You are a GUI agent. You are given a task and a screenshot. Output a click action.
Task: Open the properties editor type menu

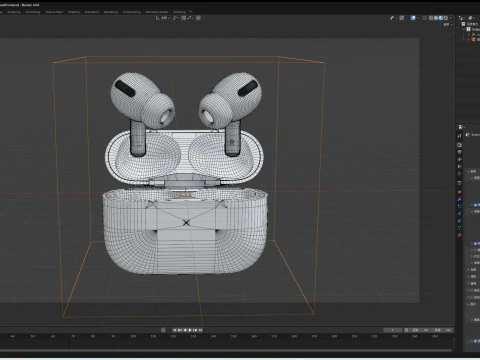pos(461,127)
